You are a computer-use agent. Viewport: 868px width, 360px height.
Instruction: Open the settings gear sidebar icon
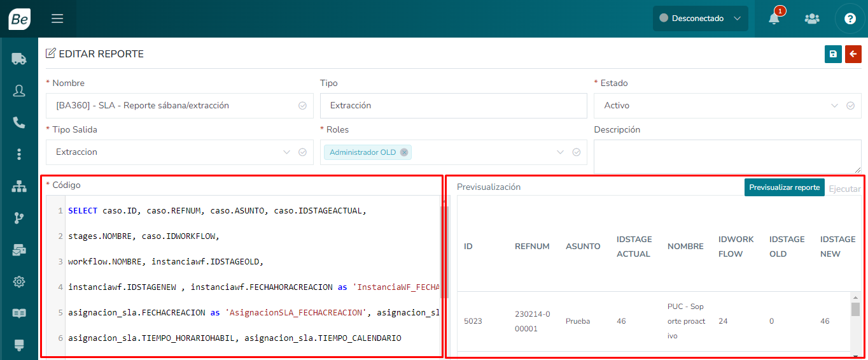(x=19, y=282)
